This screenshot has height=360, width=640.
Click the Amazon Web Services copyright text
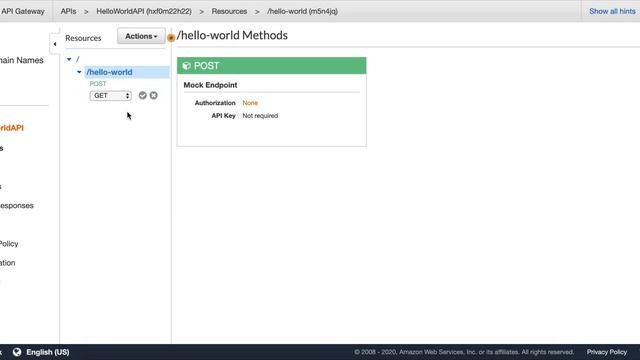464,352
